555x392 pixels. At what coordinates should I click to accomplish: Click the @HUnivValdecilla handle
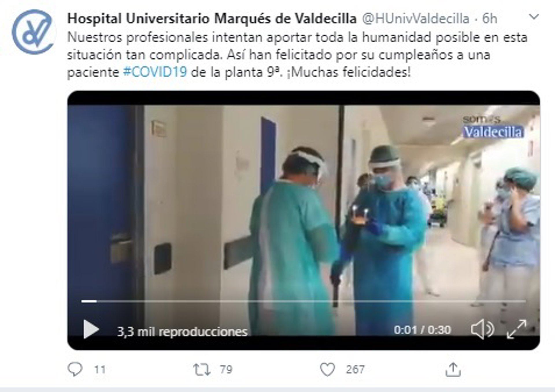point(415,19)
